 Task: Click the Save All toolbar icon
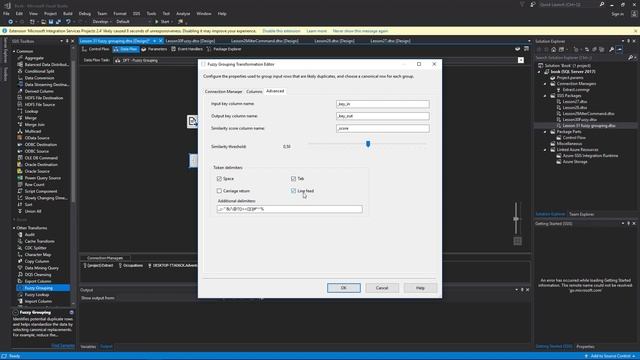pos(58,22)
